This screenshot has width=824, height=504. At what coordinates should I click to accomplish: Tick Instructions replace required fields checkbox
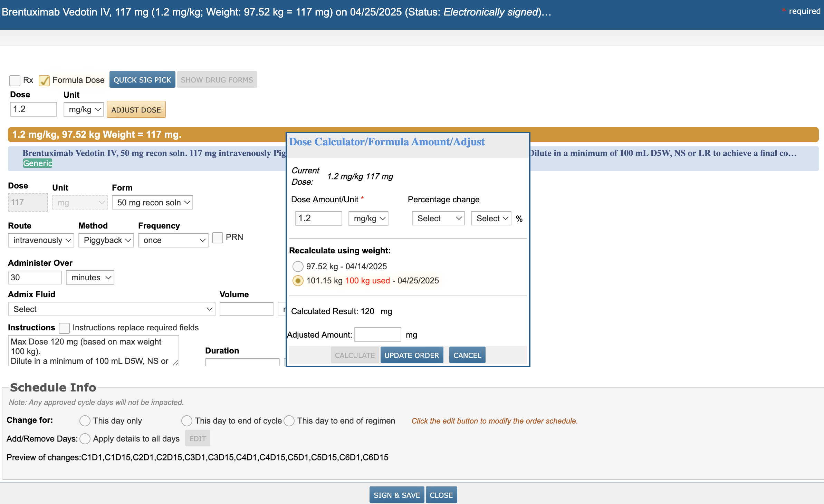tap(64, 328)
